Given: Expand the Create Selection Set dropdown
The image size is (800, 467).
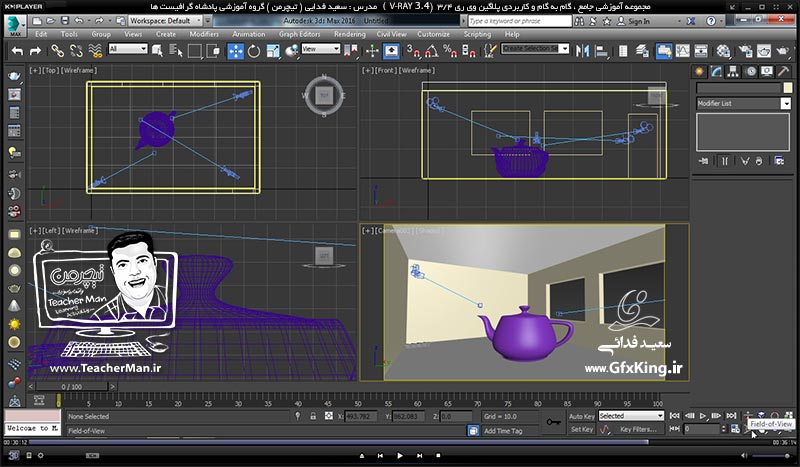Looking at the screenshot, I should click(x=564, y=48).
